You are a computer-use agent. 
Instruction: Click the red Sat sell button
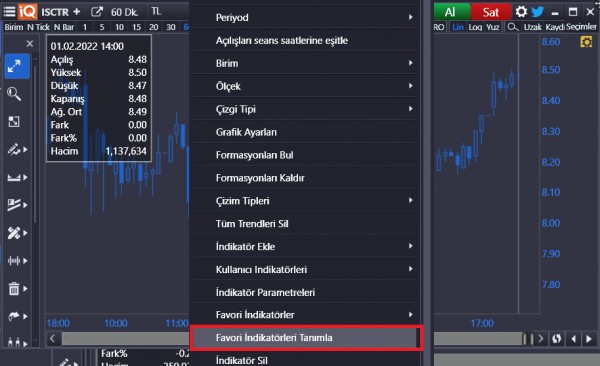click(491, 12)
